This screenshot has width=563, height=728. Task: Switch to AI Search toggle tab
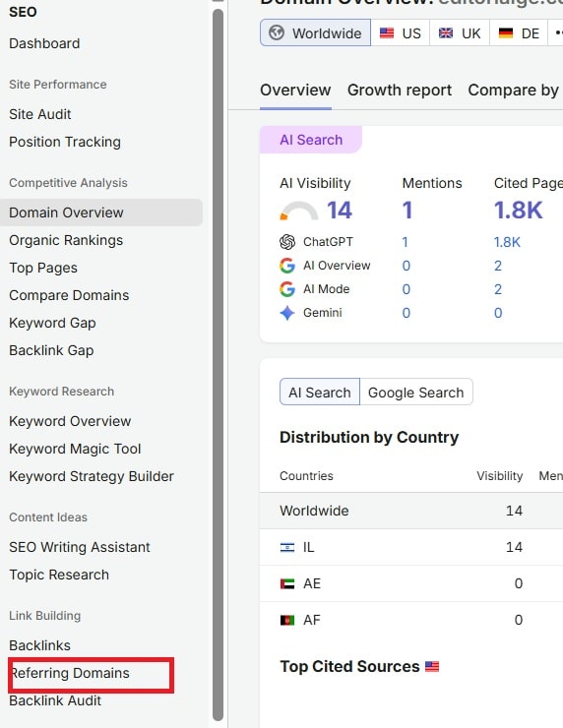(x=320, y=393)
